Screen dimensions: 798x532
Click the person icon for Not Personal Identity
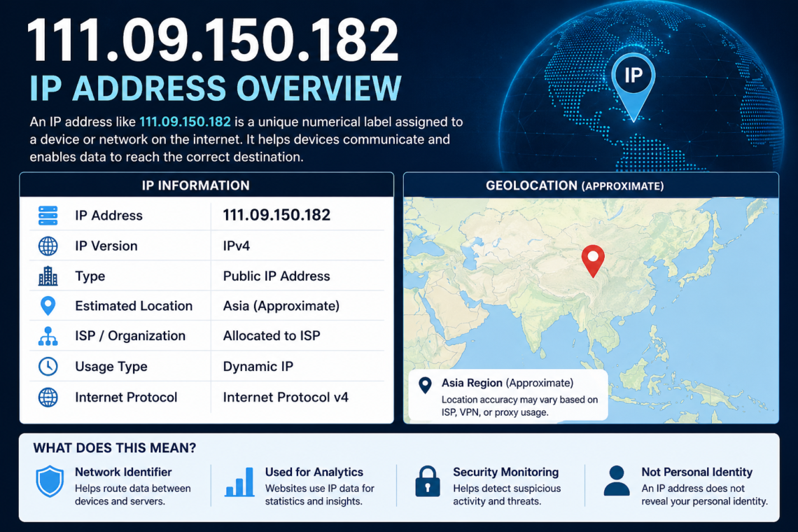tap(616, 482)
